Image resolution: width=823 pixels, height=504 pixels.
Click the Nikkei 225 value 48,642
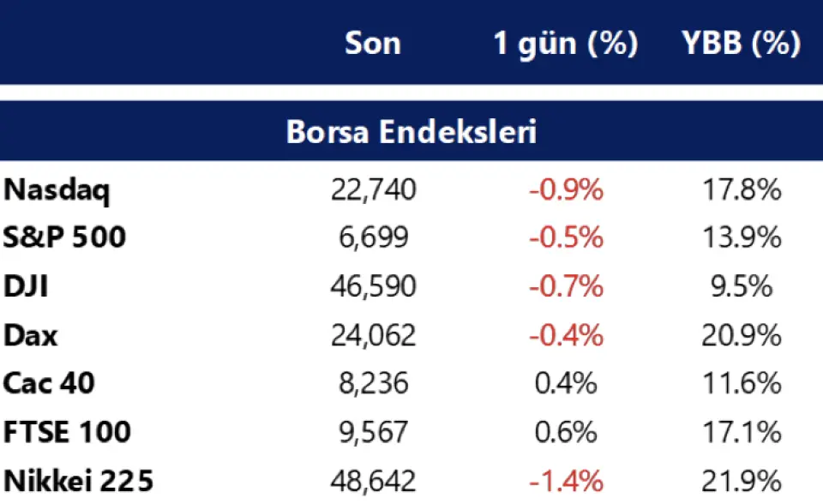click(373, 480)
